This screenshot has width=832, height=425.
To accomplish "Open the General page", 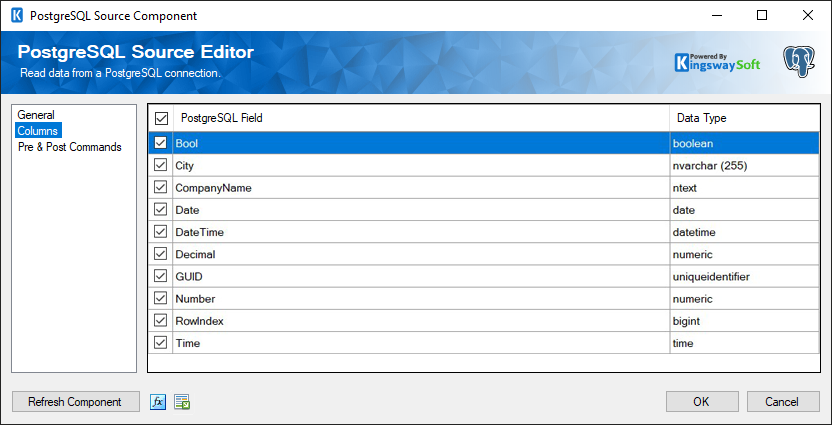I will coord(36,115).
